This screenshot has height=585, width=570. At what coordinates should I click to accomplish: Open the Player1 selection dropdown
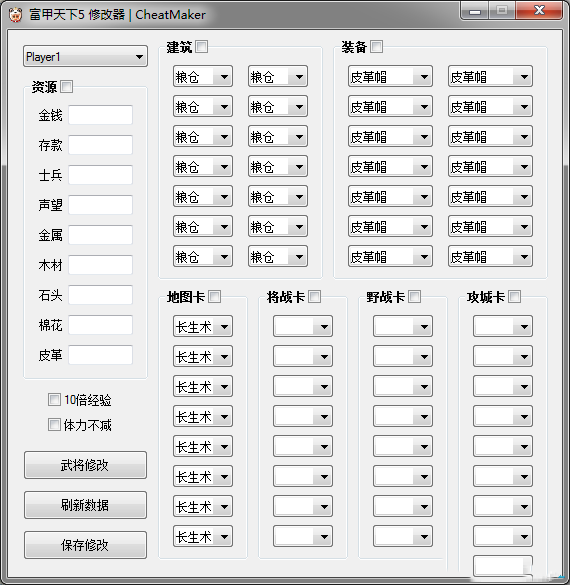point(85,57)
